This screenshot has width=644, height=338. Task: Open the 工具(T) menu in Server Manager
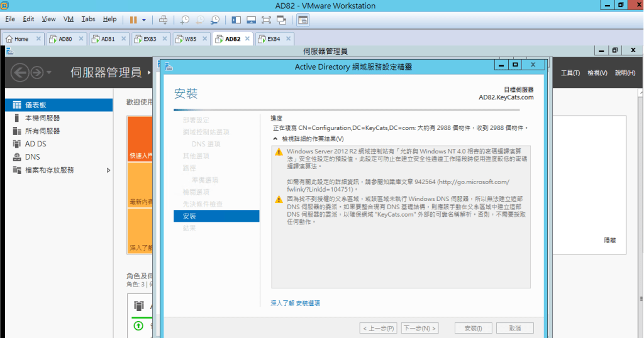pos(570,73)
